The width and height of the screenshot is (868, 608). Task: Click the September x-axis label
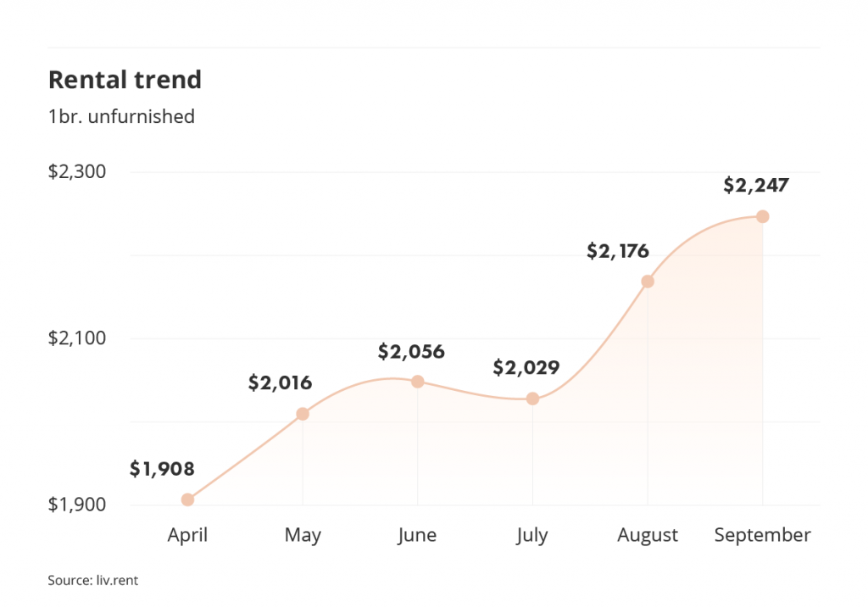(x=763, y=535)
